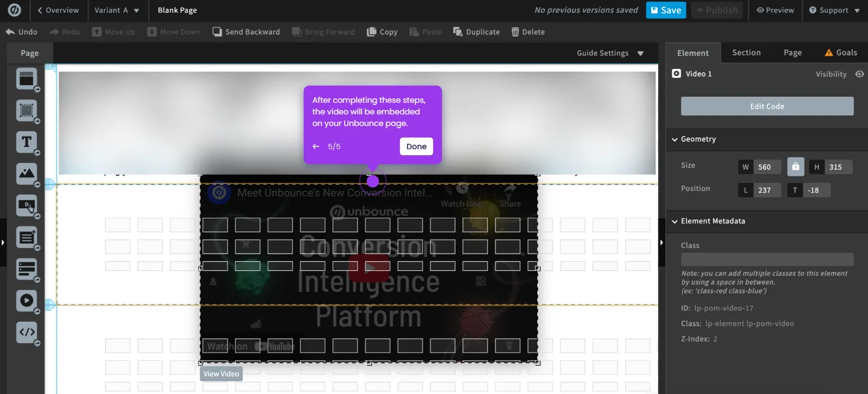
Task: Click the video play button
Action: [369, 267]
